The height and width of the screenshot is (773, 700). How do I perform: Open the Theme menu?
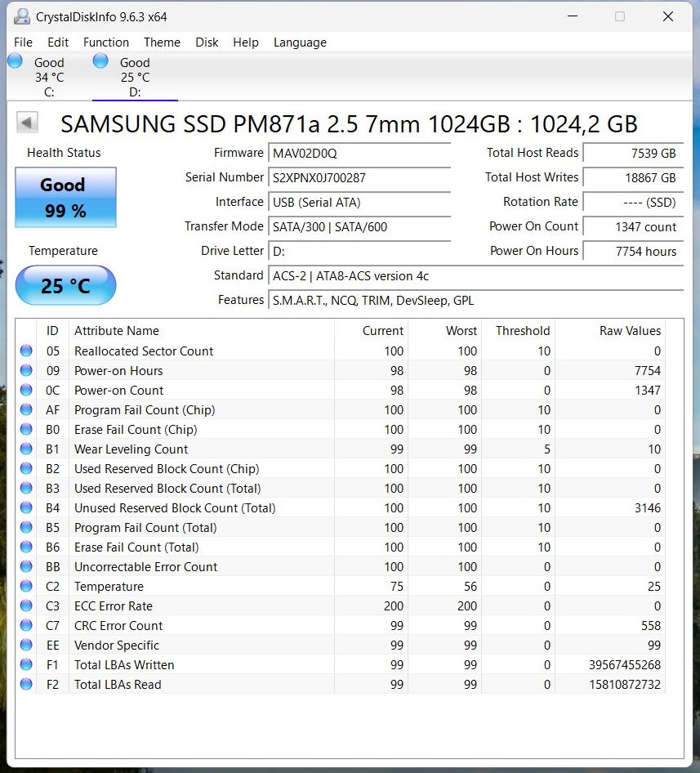[x=162, y=42]
